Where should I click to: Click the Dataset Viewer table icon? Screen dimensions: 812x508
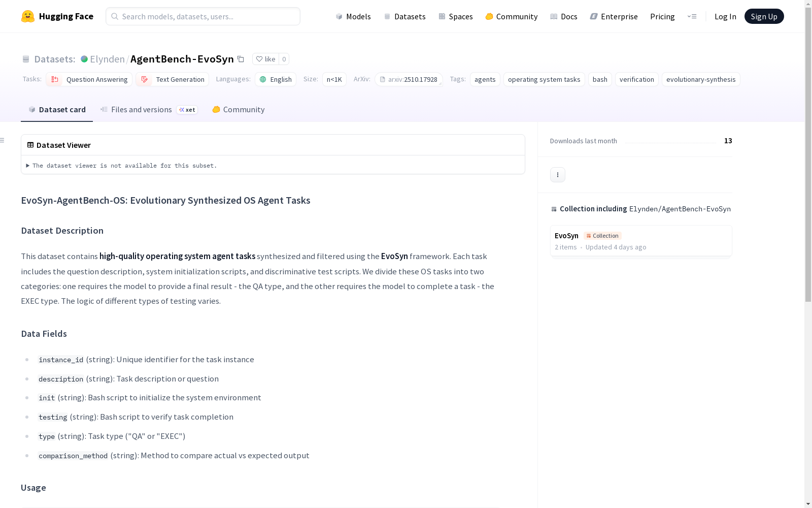coord(30,145)
